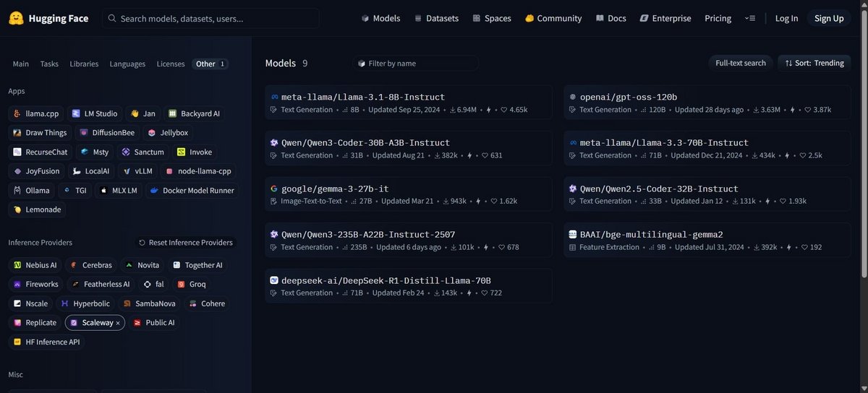Toggle the Msty app filter

(95, 152)
